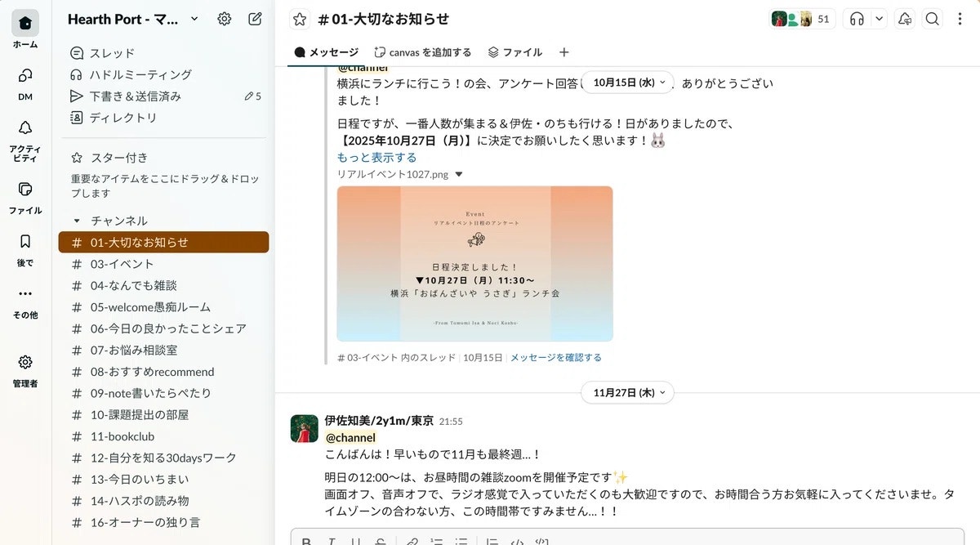Search in channel with magnifier icon
Viewport: 980px width, 545px height.
pos(932,19)
